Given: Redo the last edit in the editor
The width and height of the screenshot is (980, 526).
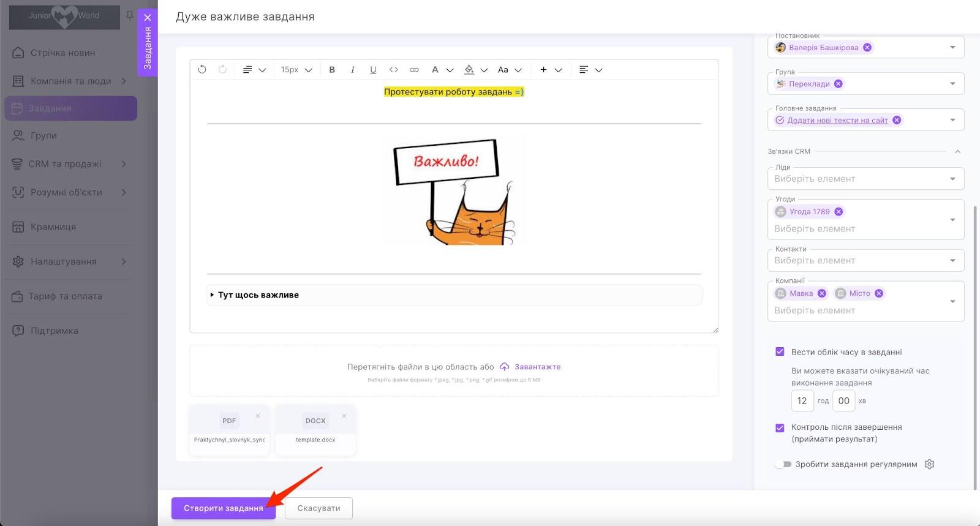Looking at the screenshot, I should coord(223,70).
